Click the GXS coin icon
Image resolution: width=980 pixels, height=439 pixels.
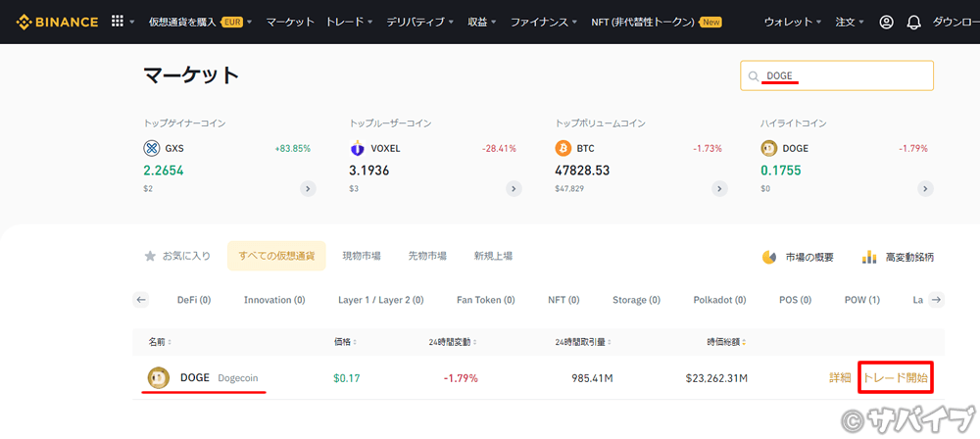[152, 148]
